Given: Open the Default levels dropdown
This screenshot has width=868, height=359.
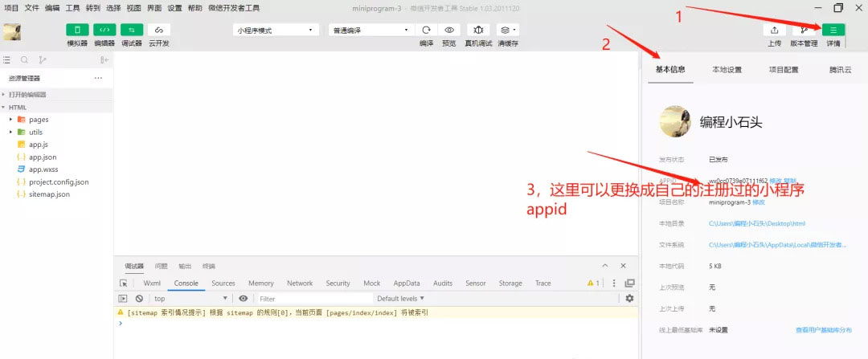Looking at the screenshot, I should coord(401,299).
